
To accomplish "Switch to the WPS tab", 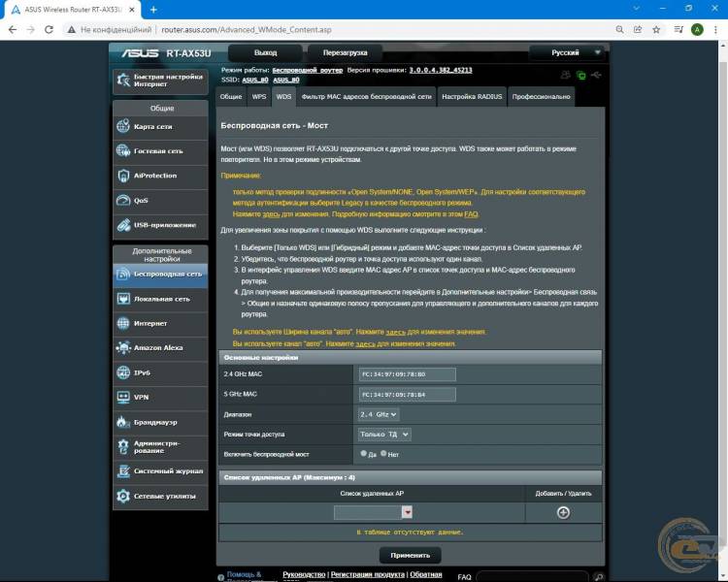I will pyautogui.click(x=259, y=97).
